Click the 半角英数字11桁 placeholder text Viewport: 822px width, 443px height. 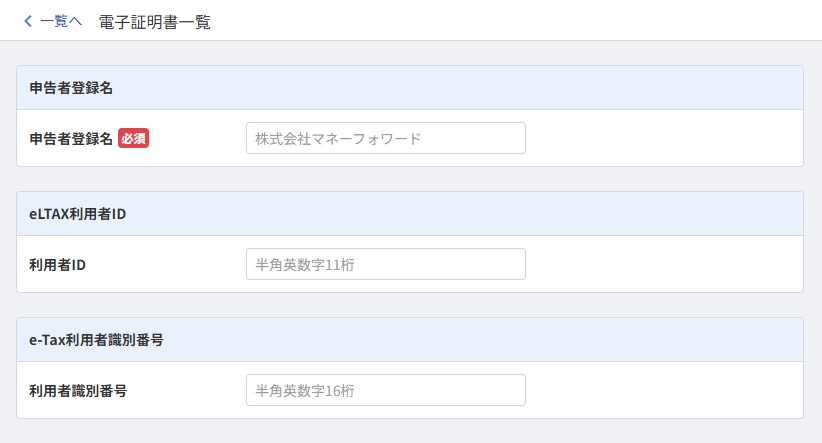point(306,264)
